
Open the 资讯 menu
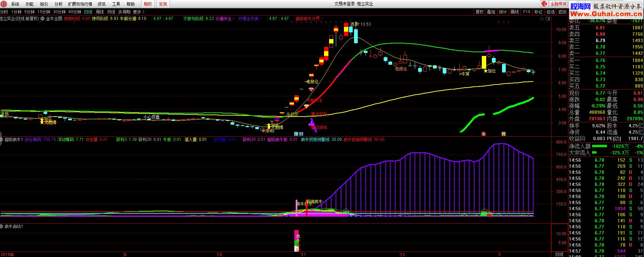tap(101, 4)
